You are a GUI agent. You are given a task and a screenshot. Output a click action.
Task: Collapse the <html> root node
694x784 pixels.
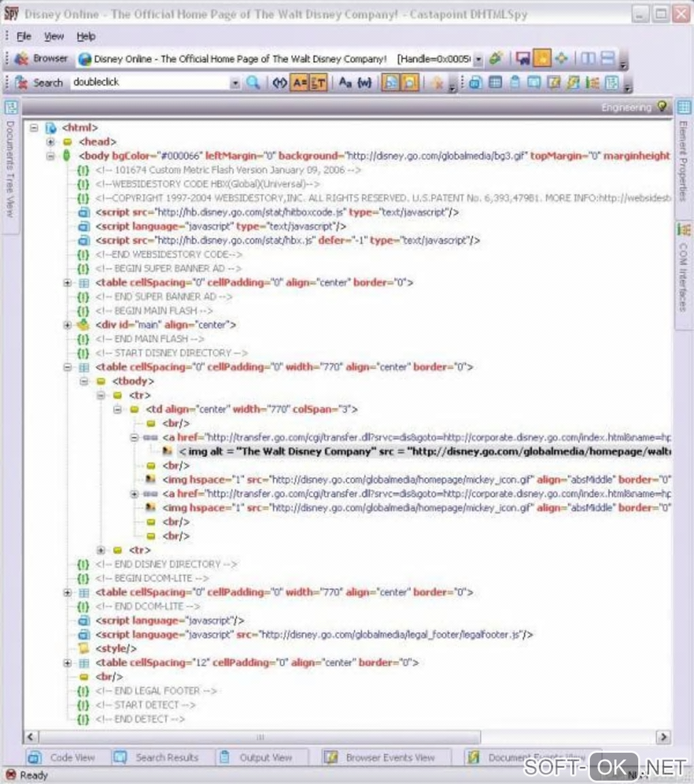[33, 128]
